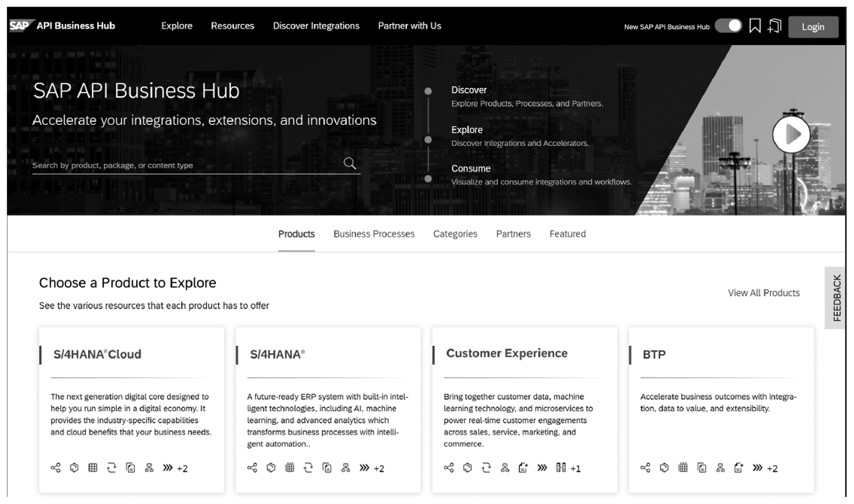Click the circular arrows icon on Customer Experience card
The height and width of the screenshot is (504, 854).
[486, 467]
